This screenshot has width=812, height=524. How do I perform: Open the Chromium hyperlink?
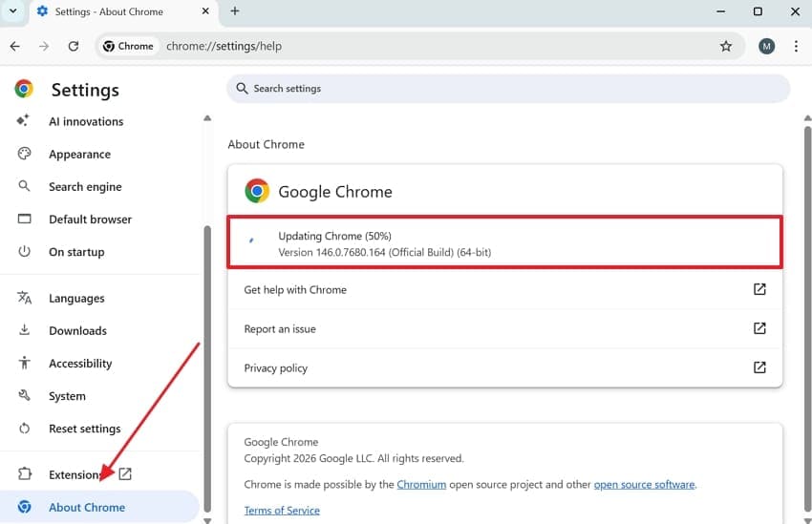(x=421, y=485)
